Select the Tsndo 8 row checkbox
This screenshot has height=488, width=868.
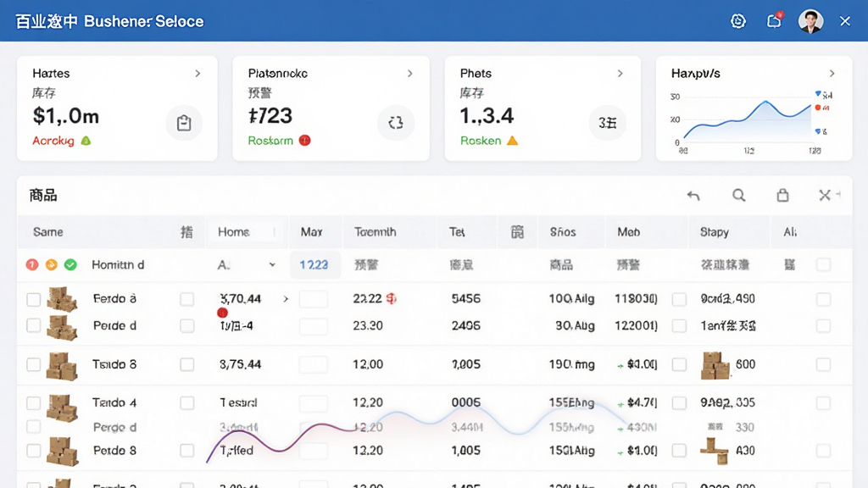[x=34, y=364]
